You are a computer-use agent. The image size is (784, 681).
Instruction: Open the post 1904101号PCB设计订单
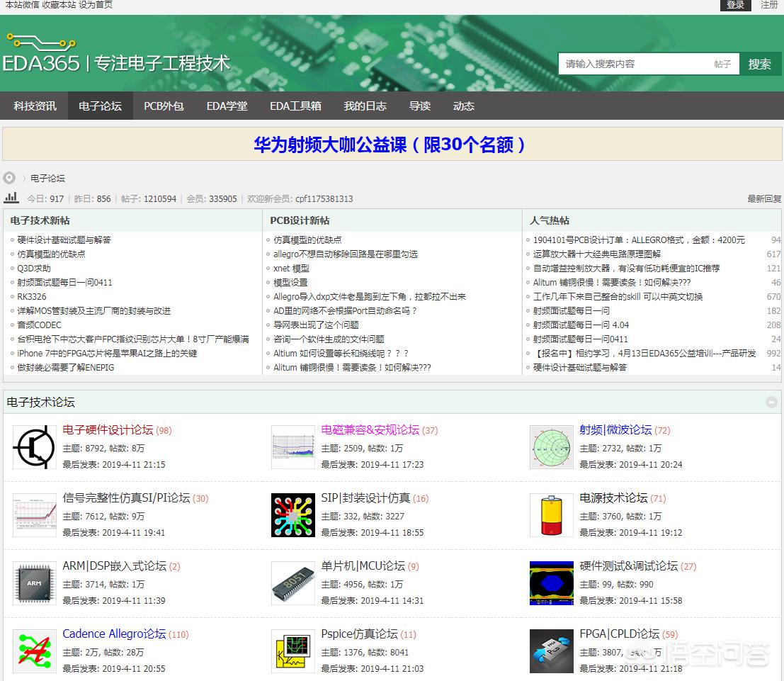pyautogui.click(x=639, y=240)
